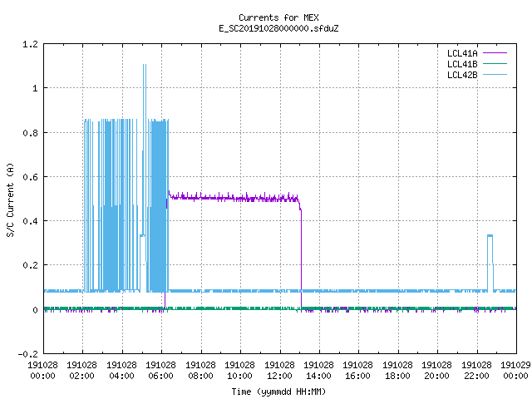Click the y-axis tick value 0.6
The width and height of the screenshot is (532, 399).
(30, 177)
